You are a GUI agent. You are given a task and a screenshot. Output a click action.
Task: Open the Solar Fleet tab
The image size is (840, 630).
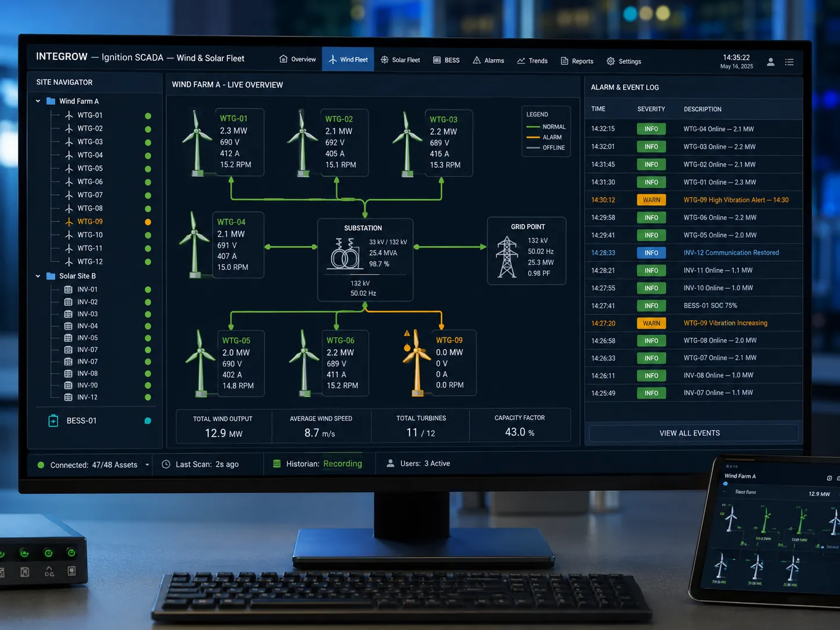400,60
